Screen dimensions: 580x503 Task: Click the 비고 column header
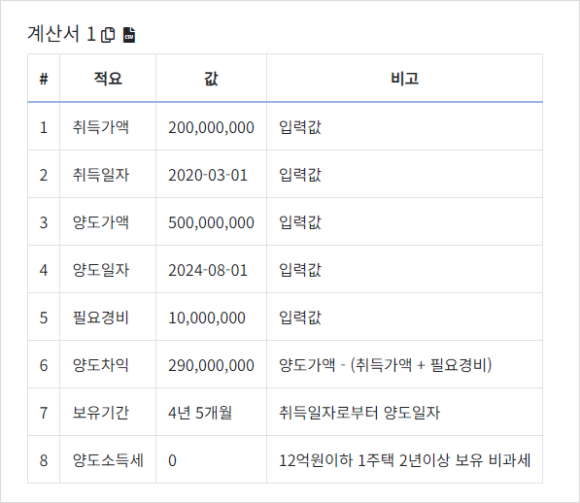pyautogui.click(x=405, y=78)
